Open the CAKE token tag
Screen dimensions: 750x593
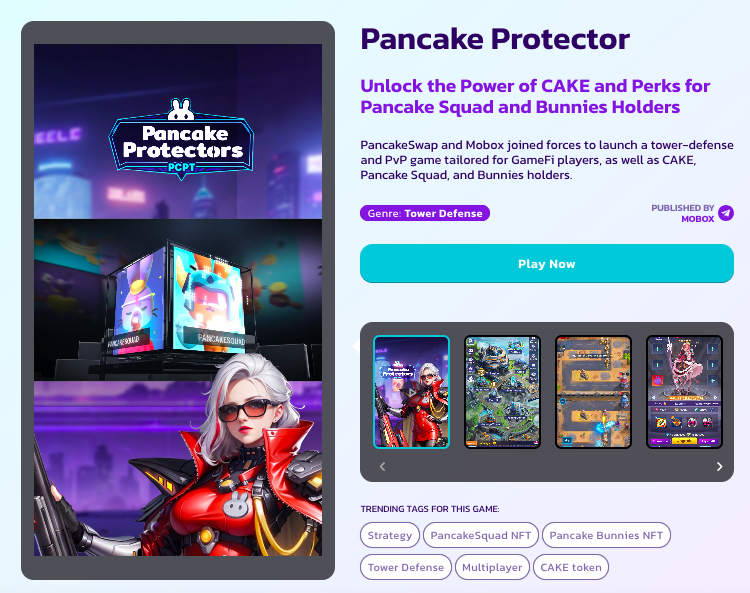tap(571, 567)
